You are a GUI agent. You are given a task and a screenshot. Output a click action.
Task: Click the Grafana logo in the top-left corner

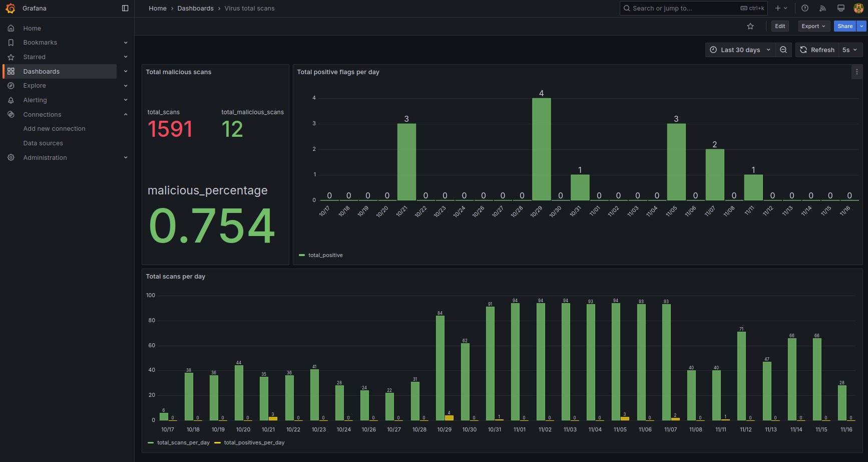11,8
